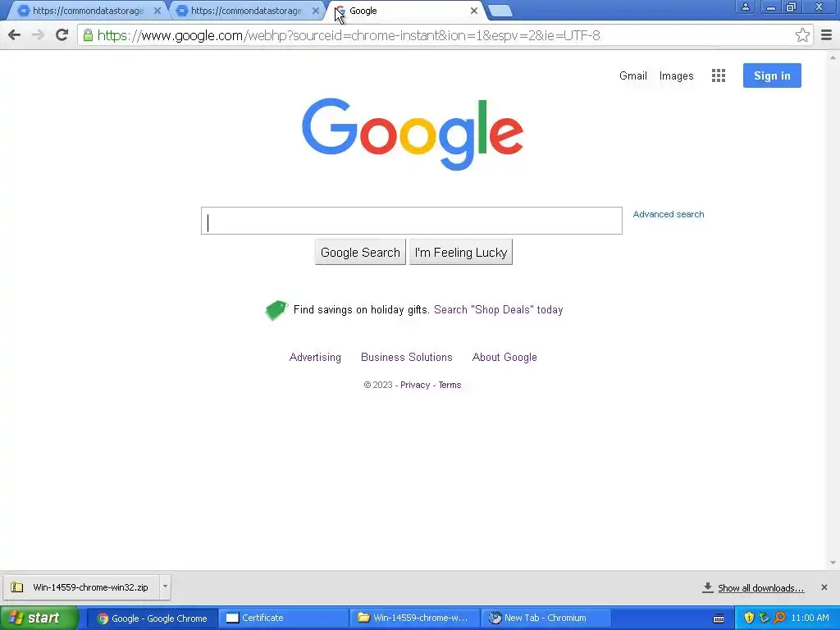Click Show all downloads link

coord(760,588)
